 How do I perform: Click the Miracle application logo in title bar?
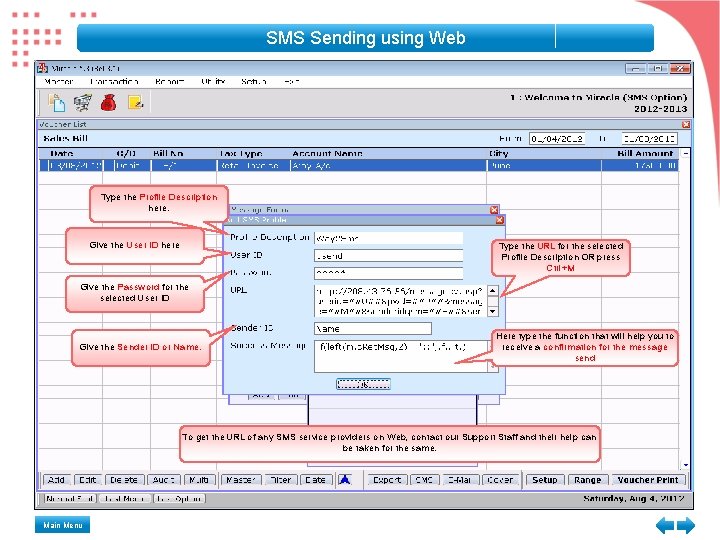43,68
